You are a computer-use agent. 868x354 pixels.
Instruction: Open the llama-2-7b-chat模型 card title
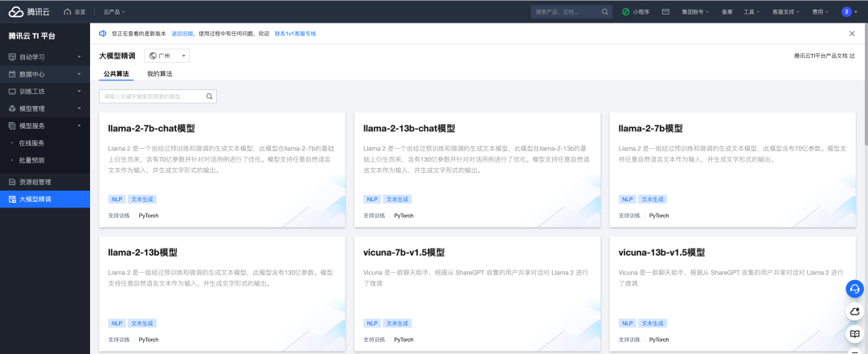pyautogui.click(x=152, y=129)
